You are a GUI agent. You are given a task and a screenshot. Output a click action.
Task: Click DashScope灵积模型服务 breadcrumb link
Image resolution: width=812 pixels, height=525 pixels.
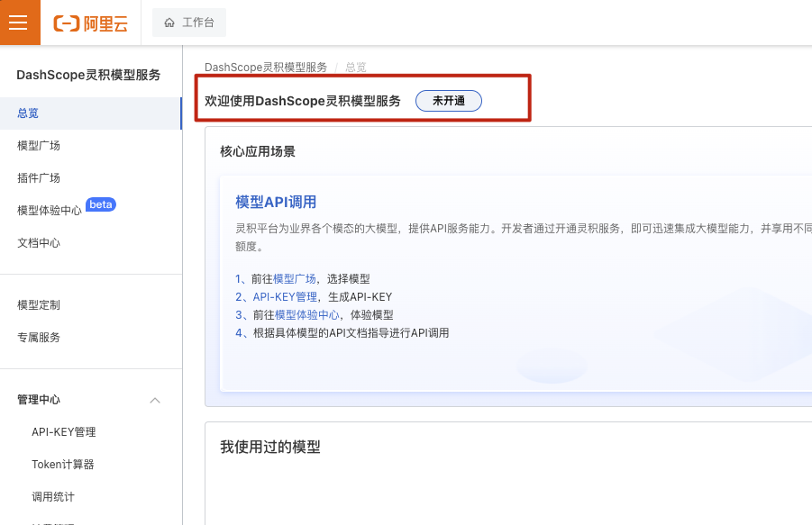point(266,68)
